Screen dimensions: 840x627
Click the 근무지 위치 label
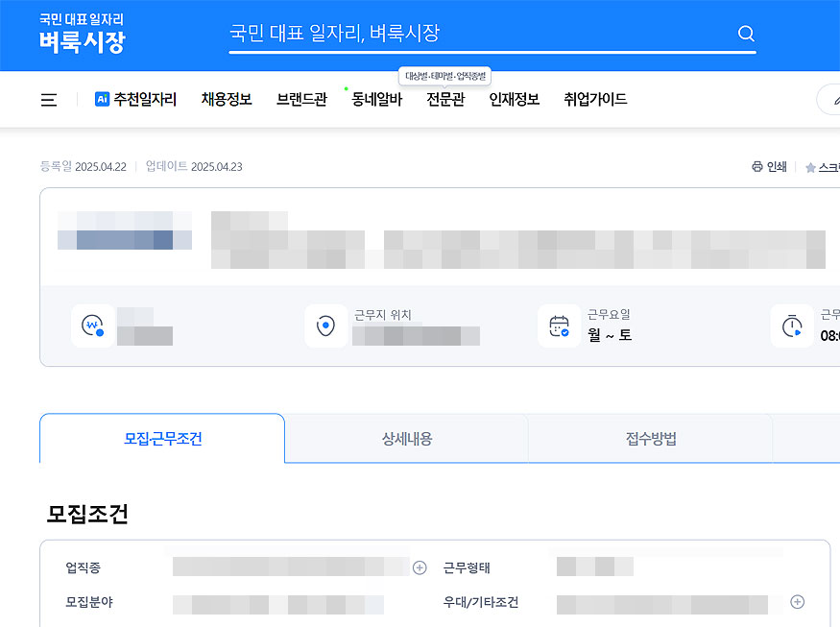coord(382,315)
